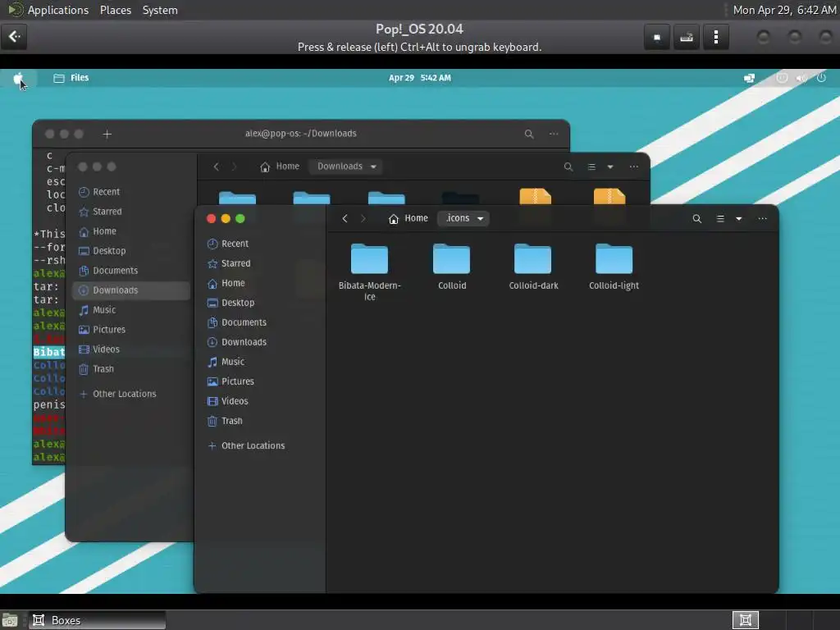This screenshot has height=630, width=840.
Task: Select Home in the front Files sidebar
Action: click(x=259, y=283)
